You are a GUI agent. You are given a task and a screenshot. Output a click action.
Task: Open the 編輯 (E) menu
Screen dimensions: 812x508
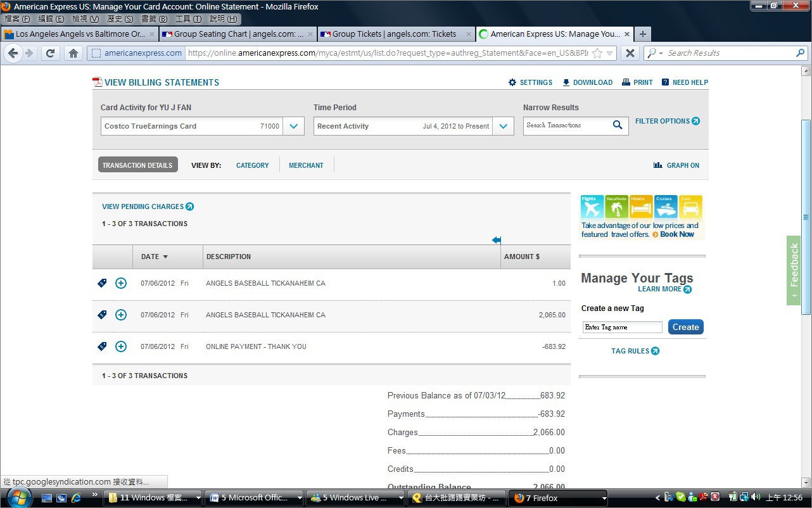click(x=51, y=19)
